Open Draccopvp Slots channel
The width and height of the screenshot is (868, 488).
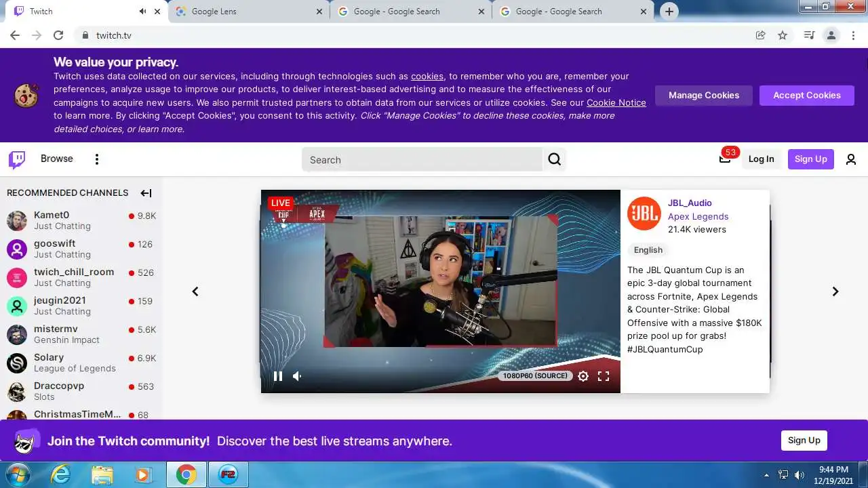coord(81,391)
